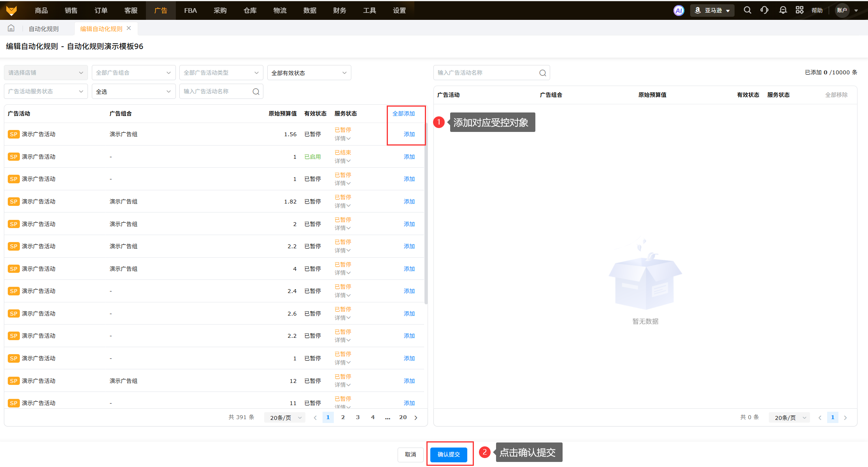Open the 全部广告组合 dropdown

(133, 73)
